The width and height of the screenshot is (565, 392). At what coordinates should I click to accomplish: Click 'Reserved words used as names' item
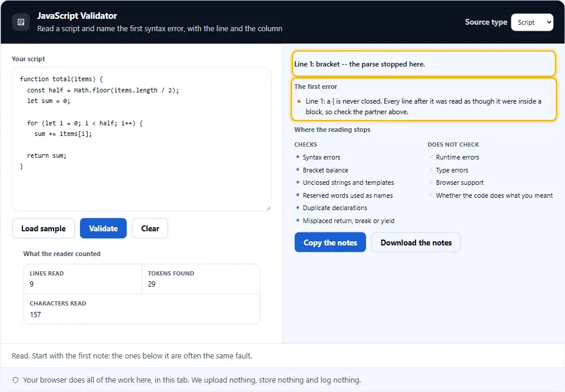[348, 195]
